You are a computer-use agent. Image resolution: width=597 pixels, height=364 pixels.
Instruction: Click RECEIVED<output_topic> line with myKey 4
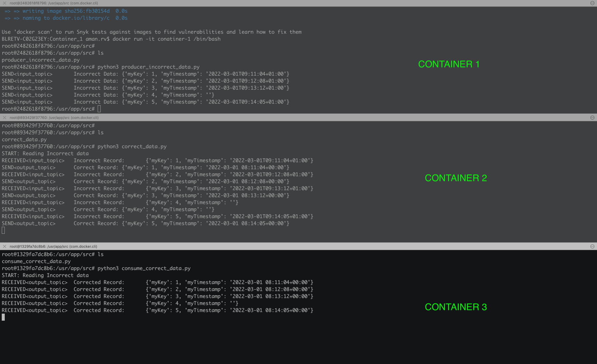click(120, 303)
